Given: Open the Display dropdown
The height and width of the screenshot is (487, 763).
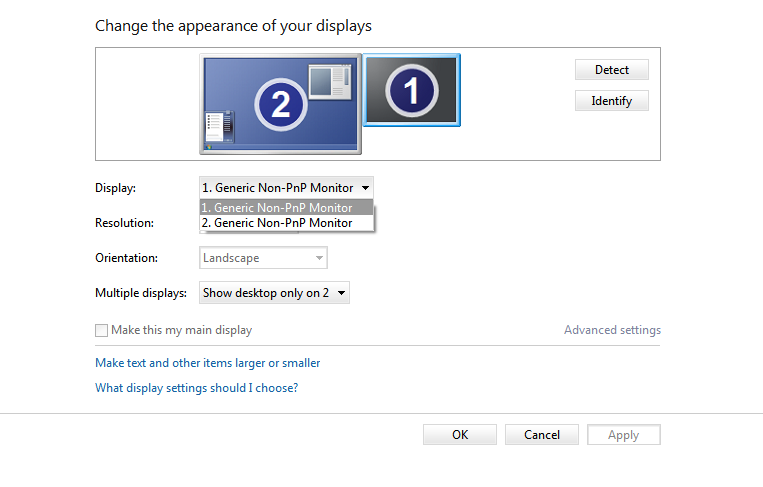Looking at the screenshot, I should coord(286,188).
